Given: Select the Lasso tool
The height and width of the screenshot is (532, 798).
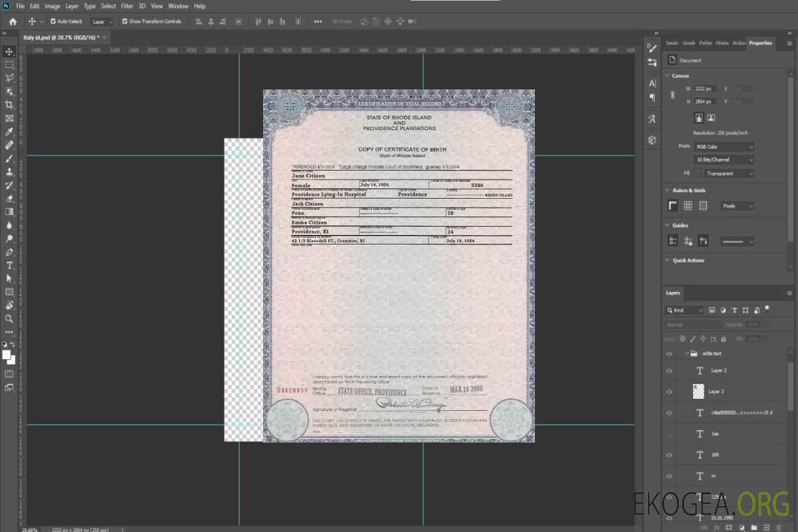Looking at the screenshot, I should click(9, 78).
